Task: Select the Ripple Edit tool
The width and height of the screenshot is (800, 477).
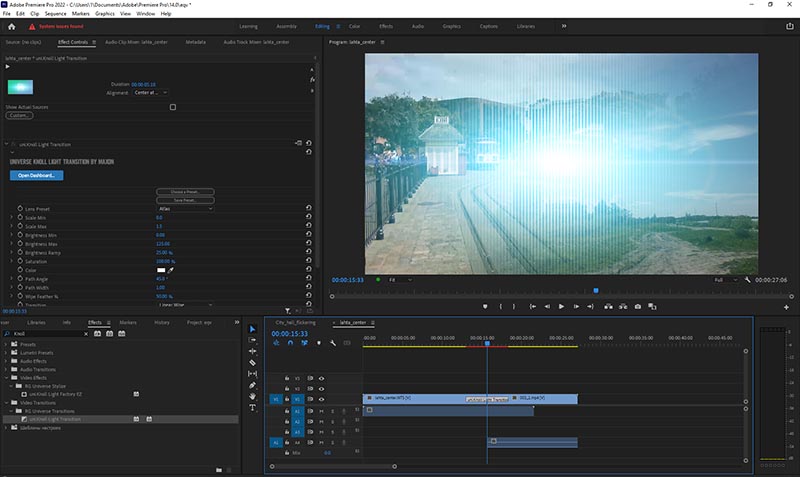Action: [x=253, y=352]
